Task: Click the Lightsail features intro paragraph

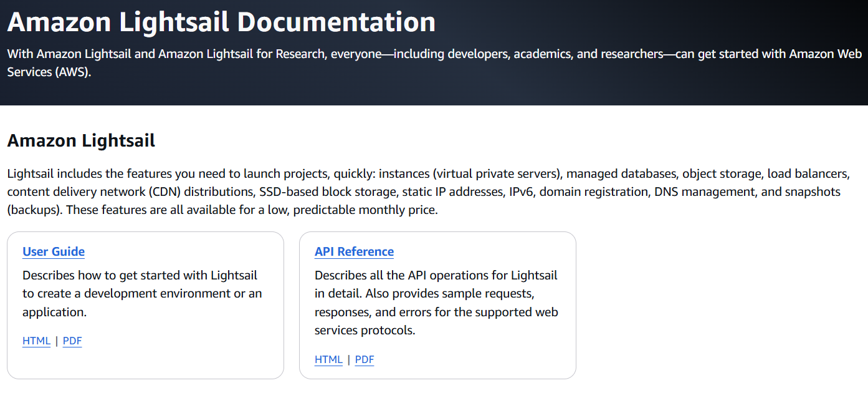Action: 427,192
